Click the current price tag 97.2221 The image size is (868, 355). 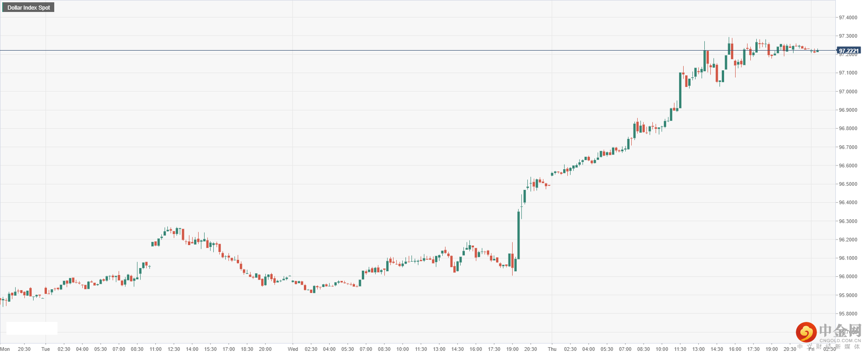[848, 51]
